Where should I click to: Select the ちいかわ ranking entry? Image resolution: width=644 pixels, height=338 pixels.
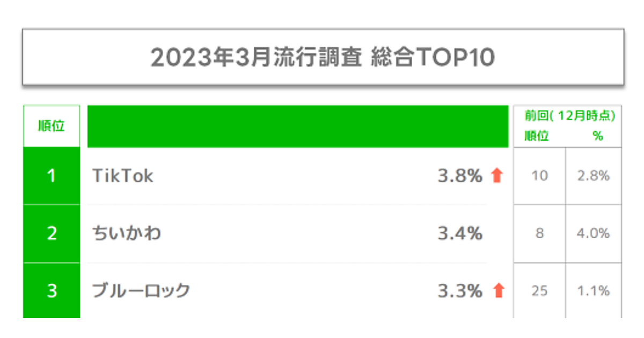coord(127,233)
